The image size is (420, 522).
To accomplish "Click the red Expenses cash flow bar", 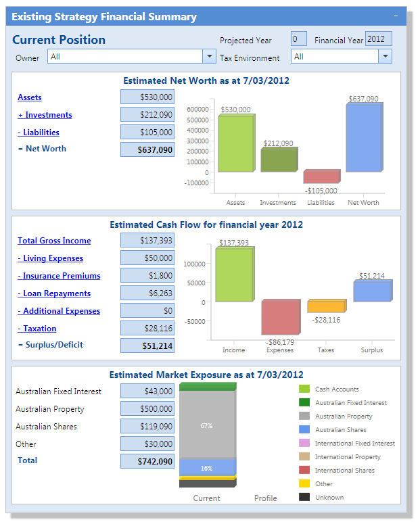I will tap(281, 317).
